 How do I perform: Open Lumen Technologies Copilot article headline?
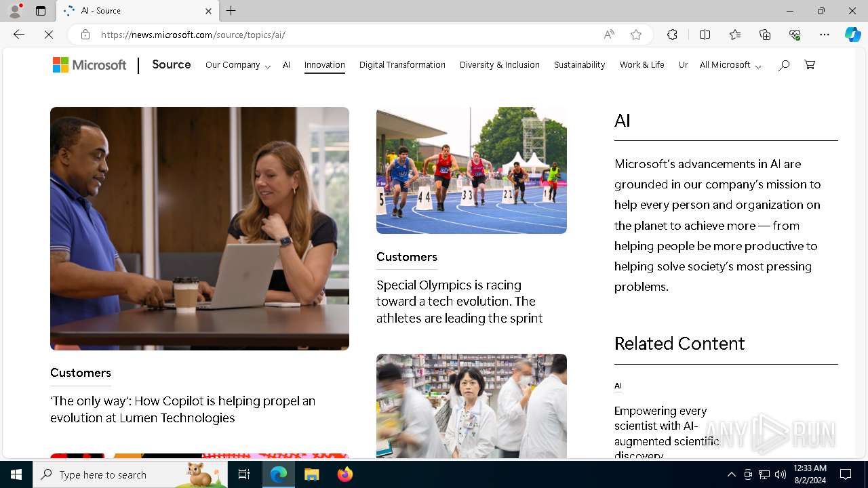click(183, 409)
